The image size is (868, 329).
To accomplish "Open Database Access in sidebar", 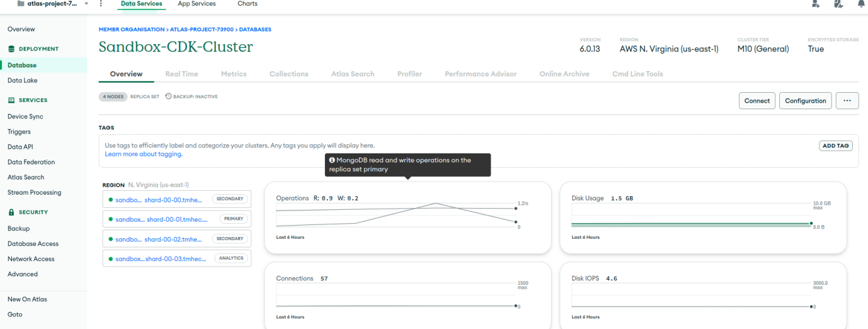I will pyautogui.click(x=33, y=243).
